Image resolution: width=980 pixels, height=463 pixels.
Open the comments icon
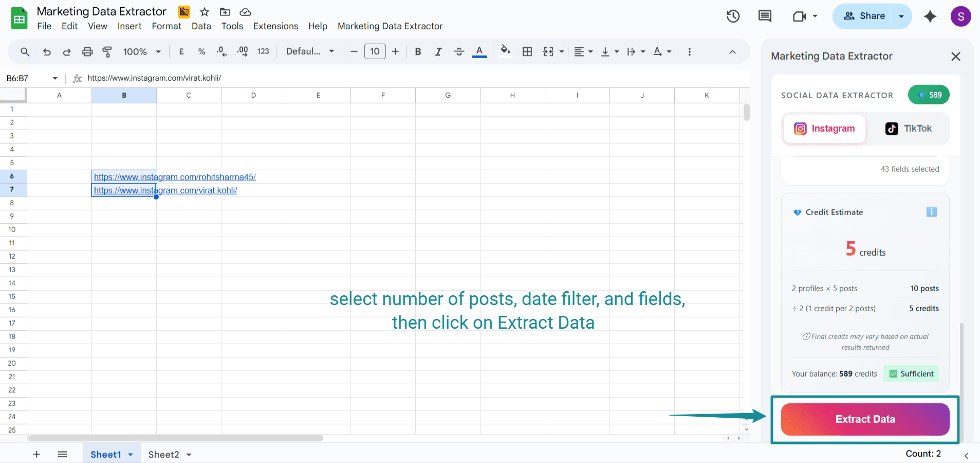click(x=765, y=16)
